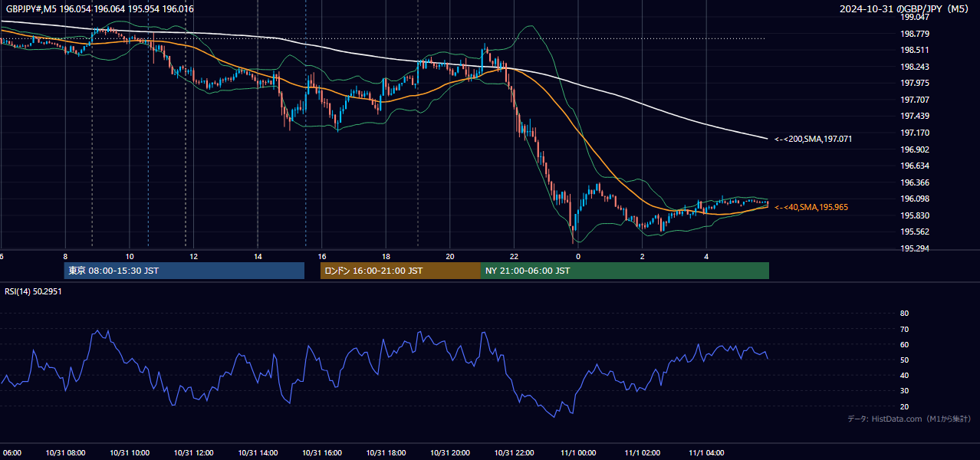The width and height of the screenshot is (980, 460).
Task: Click RSI scale level 30
Action: [904, 391]
